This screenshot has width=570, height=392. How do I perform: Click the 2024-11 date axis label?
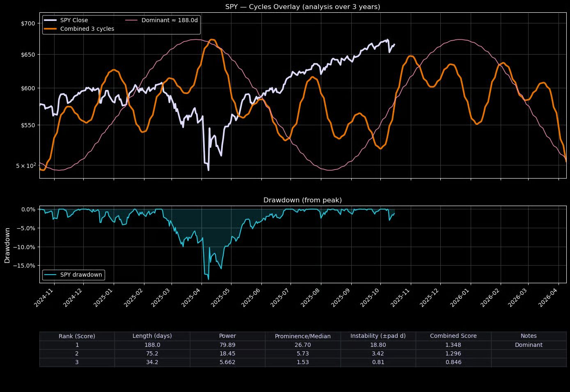[x=43, y=297]
